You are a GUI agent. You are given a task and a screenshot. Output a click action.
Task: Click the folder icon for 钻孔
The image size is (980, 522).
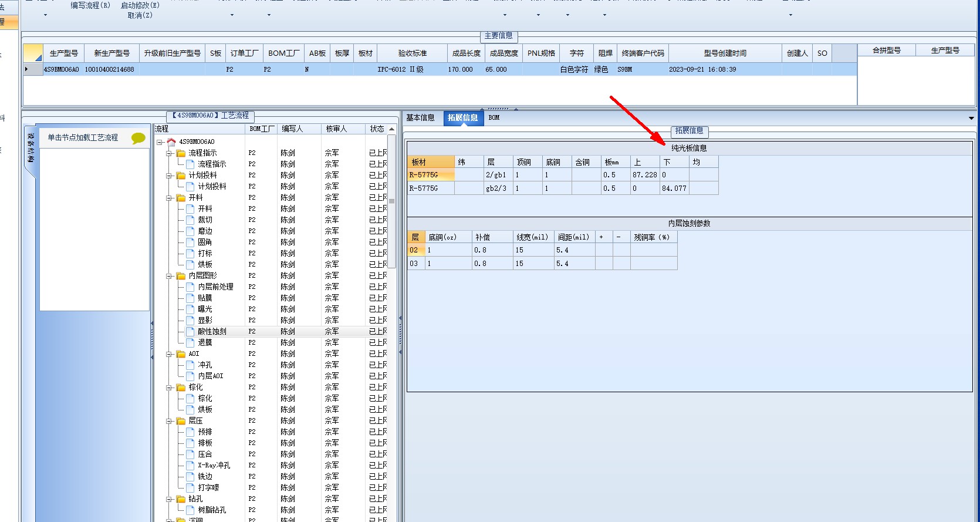pyautogui.click(x=181, y=499)
